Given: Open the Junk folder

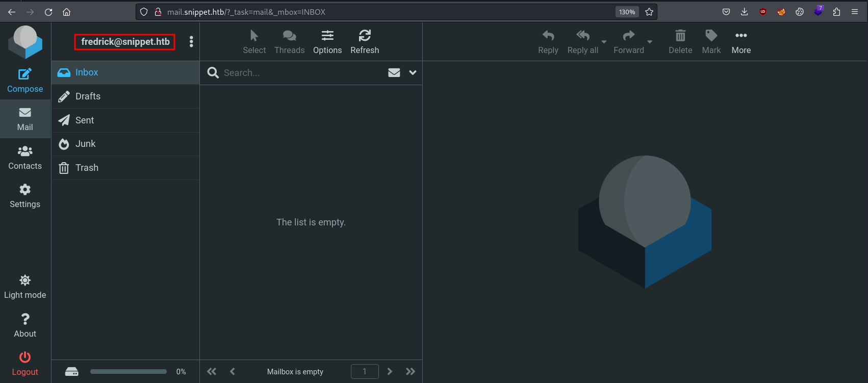Looking at the screenshot, I should click(x=85, y=144).
